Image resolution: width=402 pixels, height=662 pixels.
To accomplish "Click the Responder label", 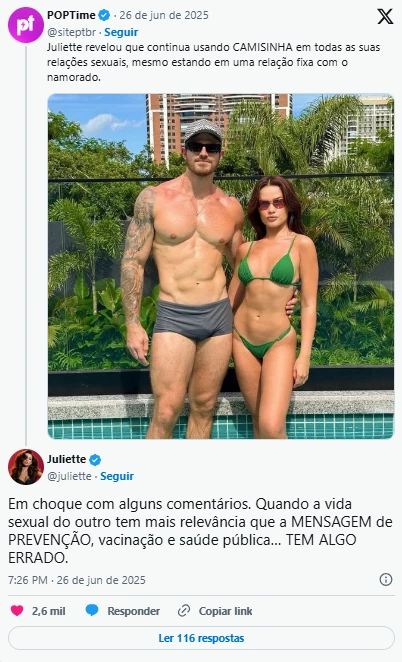I will coord(133,611).
